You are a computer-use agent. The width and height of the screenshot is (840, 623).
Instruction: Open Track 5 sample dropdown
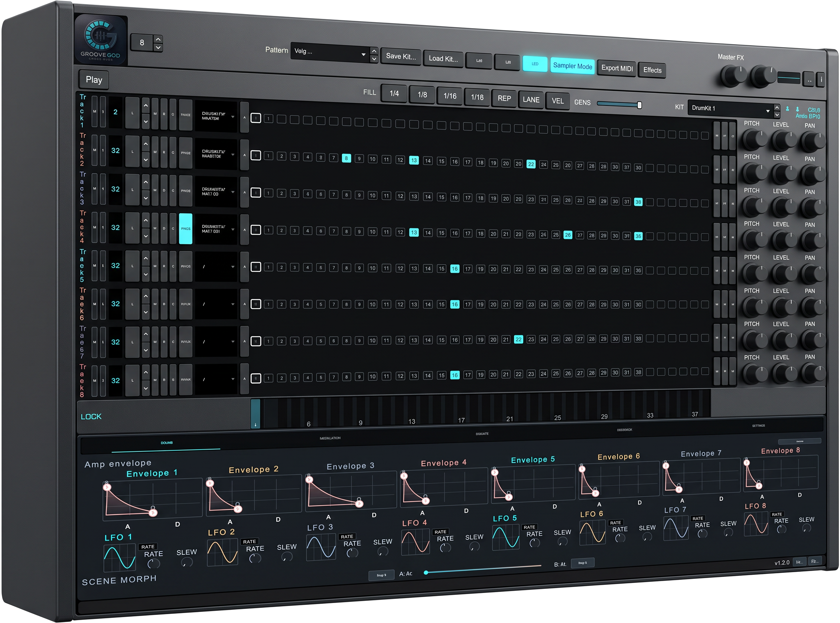(x=216, y=267)
